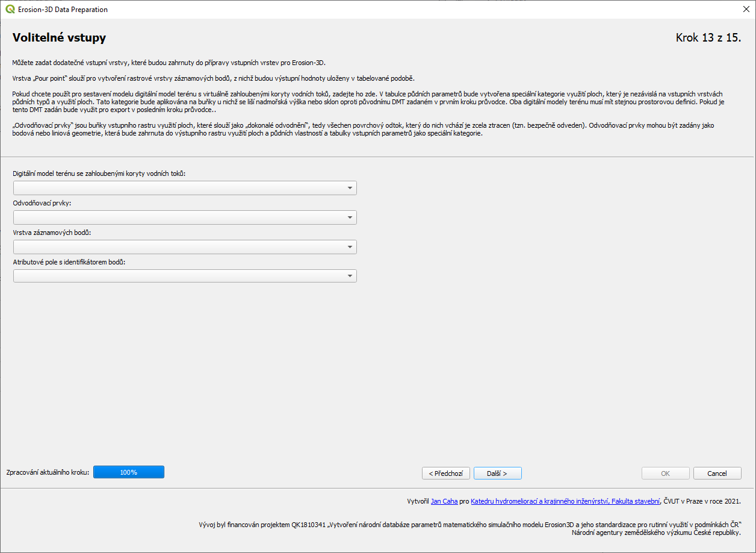Click the 100% progress bar
756x553 pixels.
(x=129, y=472)
